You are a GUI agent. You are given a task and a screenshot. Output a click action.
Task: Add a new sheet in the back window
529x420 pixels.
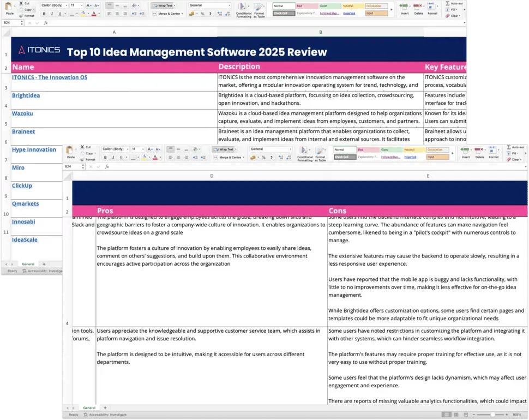44,264
